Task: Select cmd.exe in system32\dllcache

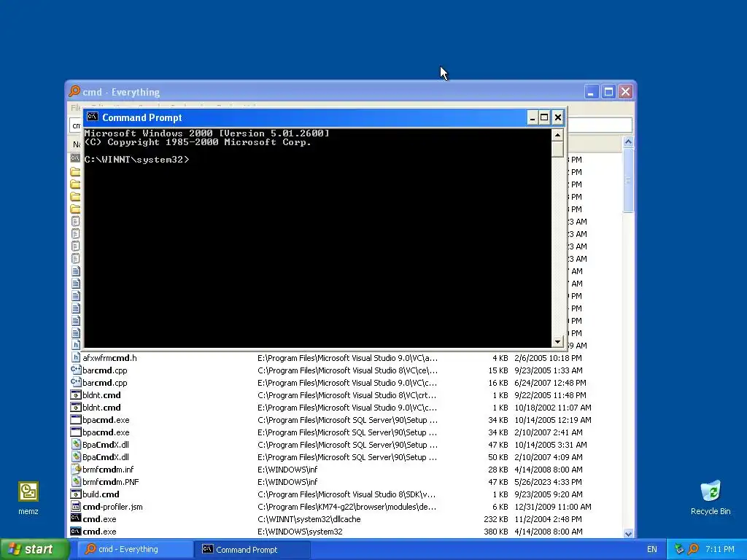Action: pos(99,518)
